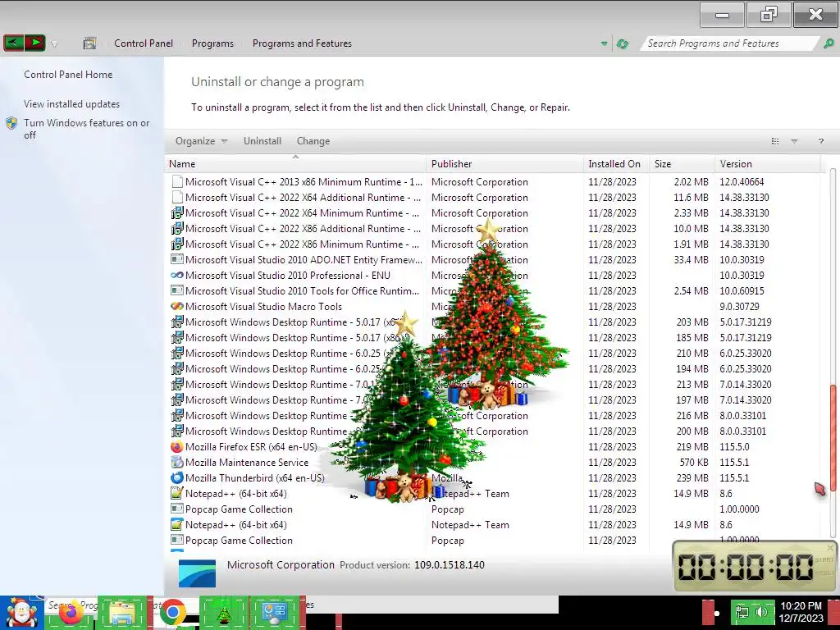The image size is (840, 630).
Task: Click the shield icon beside Windows features
Action: pyautogui.click(x=11, y=123)
